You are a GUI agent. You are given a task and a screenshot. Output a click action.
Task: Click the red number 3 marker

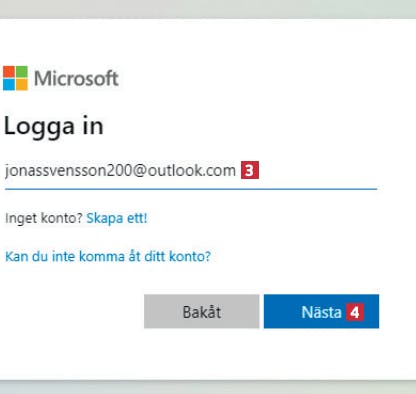click(x=250, y=170)
